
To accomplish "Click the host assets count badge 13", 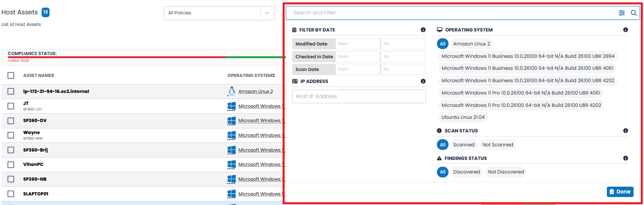I will pos(46,12).
